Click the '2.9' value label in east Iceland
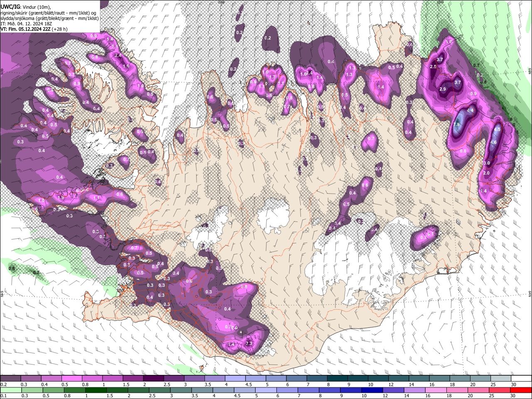Screen dimensions: 532x399 click(443, 89)
